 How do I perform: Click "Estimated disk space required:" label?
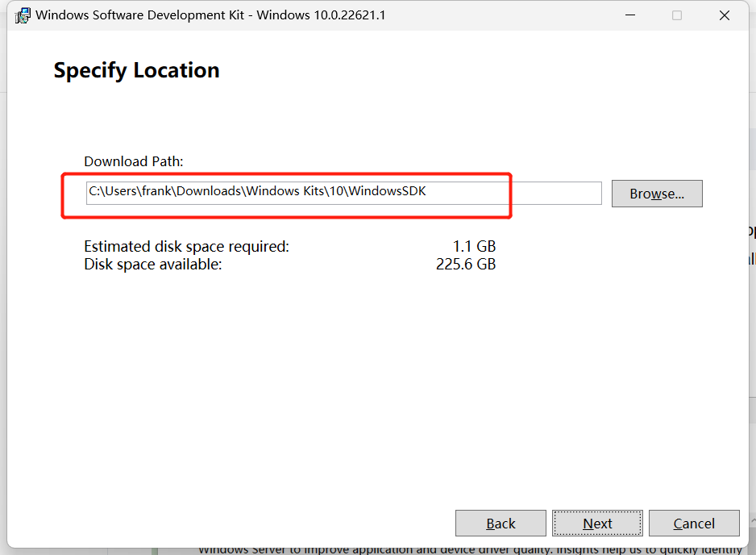pos(187,246)
